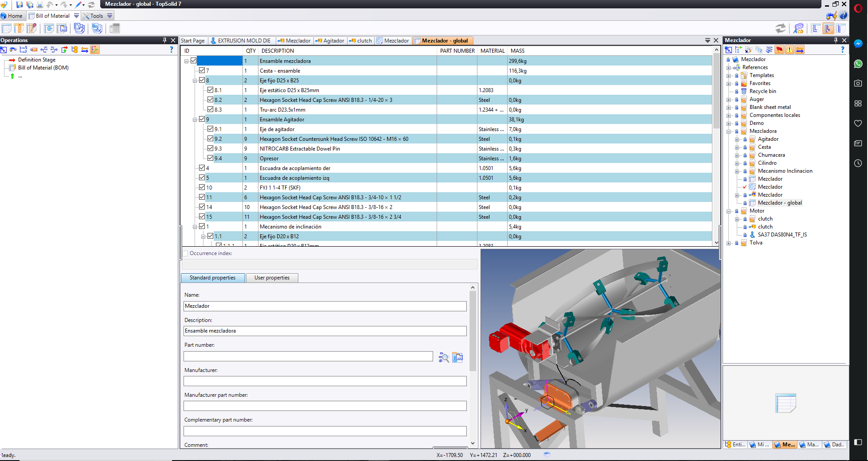Screen dimensions: 868x461
Task: Click the Messenger icon in Opera sidebar
Action: point(858,44)
